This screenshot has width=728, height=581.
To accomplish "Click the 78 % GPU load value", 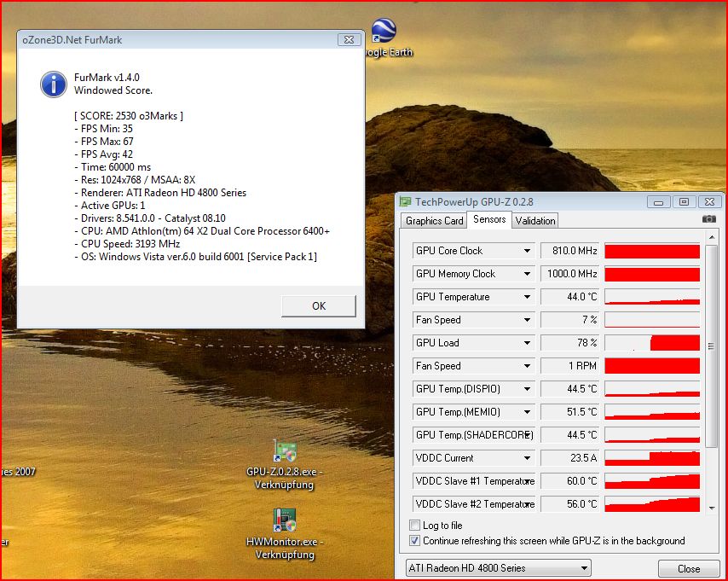I will (570, 343).
